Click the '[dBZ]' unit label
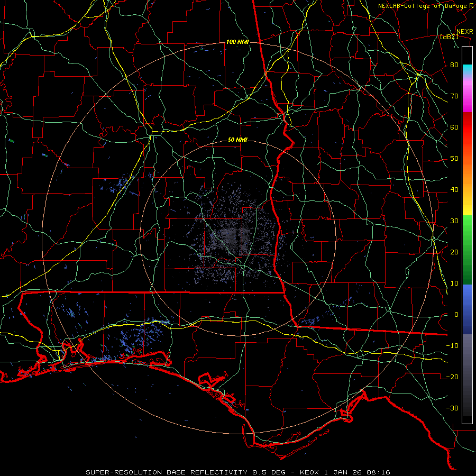The height and width of the screenshot is (476, 476). 449,36
